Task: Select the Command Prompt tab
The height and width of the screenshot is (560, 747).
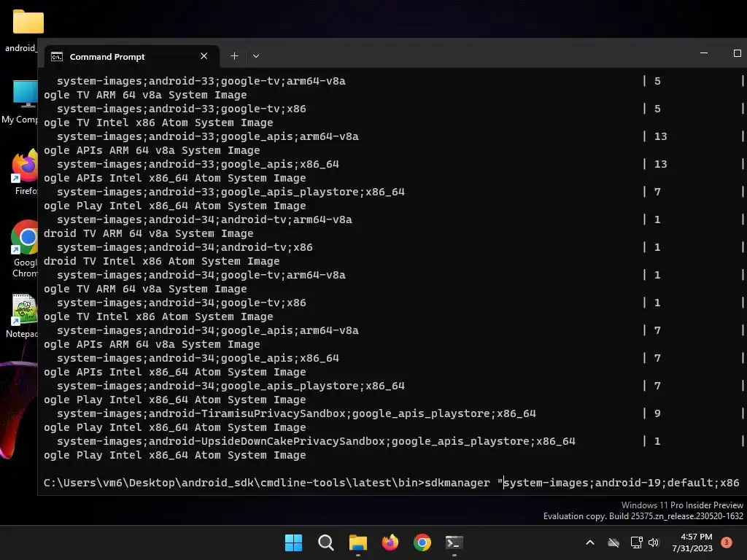Action: (132, 57)
